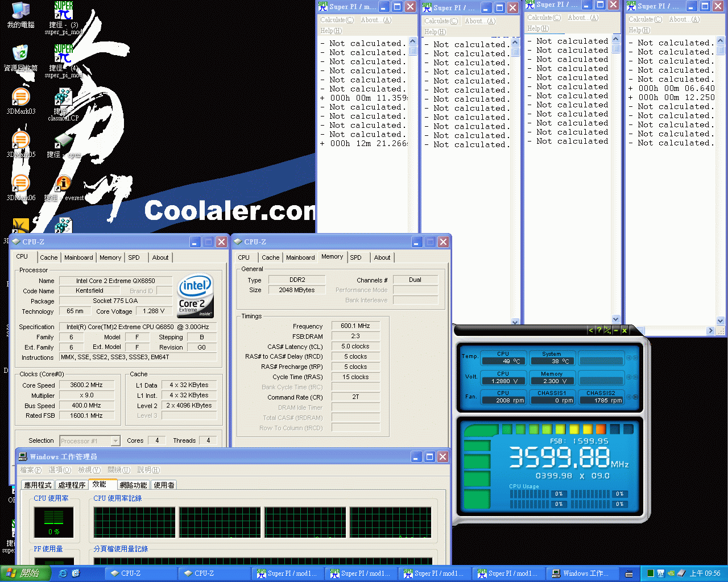Click horizontal scroll right arrow in fourth Super PI
The width and height of the screenshot is (728, 582).
point(710,330)
